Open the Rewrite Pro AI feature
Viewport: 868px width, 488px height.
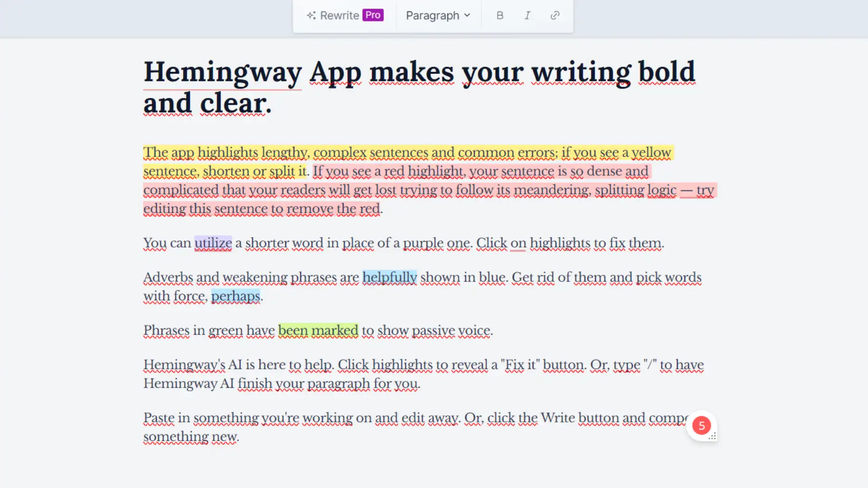tap(345, 15)
